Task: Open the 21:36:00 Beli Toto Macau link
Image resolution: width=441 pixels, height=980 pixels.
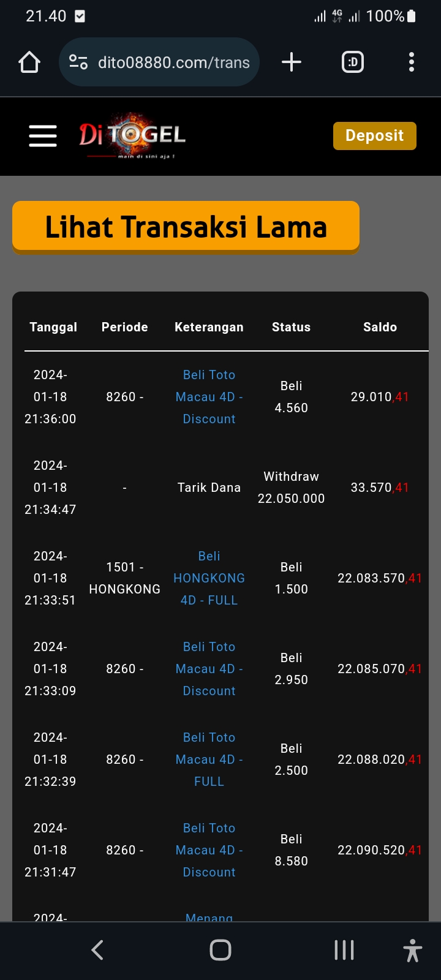Action: point(209,397)
